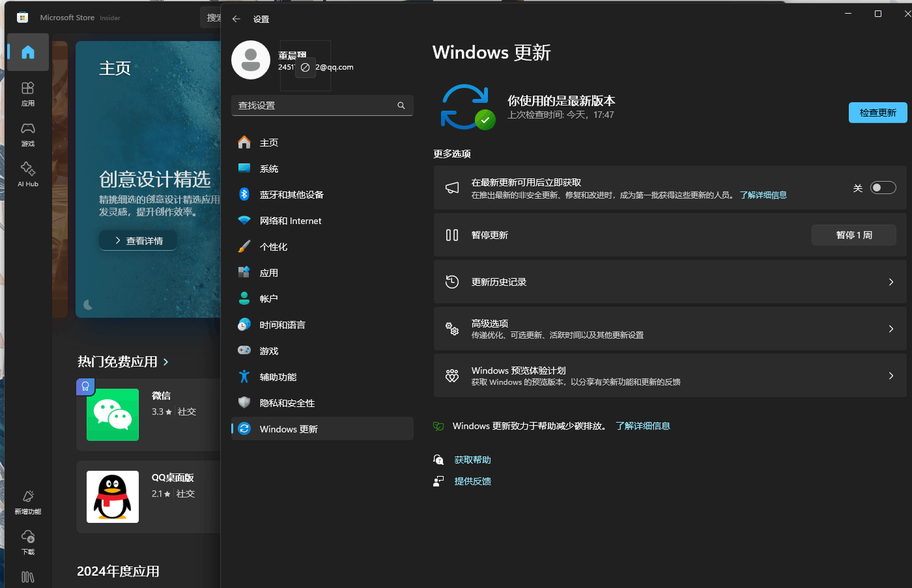Click the 查找设置 search field
Viewport: 912px width, 588px height.
tap(322, 105)
